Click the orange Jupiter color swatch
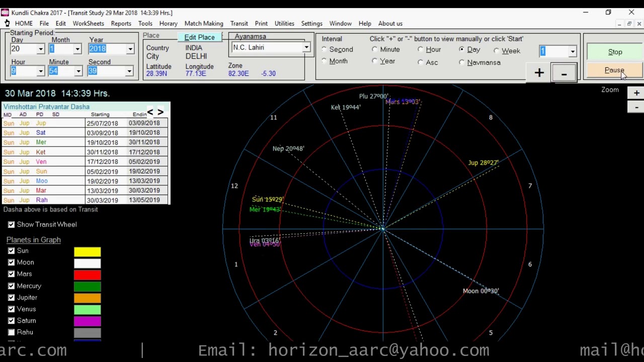644x362 pixels. (x=88, y=298)
